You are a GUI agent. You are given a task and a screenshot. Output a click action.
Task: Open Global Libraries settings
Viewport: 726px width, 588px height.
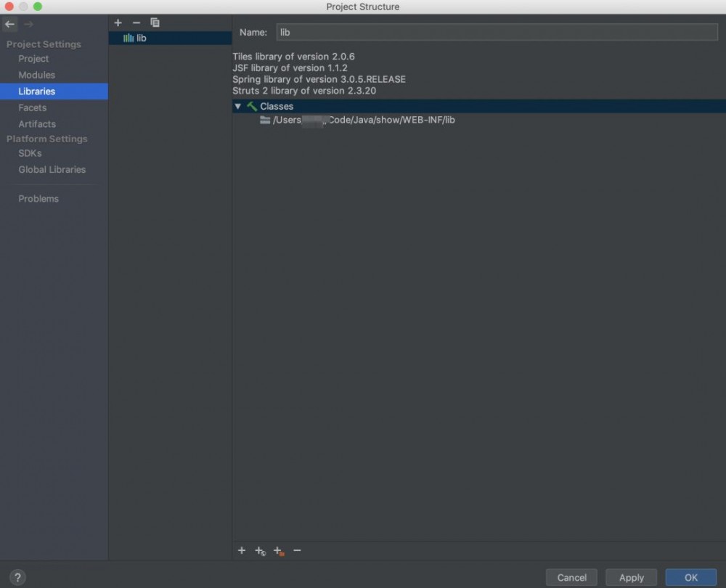click(x=52, y=169)
